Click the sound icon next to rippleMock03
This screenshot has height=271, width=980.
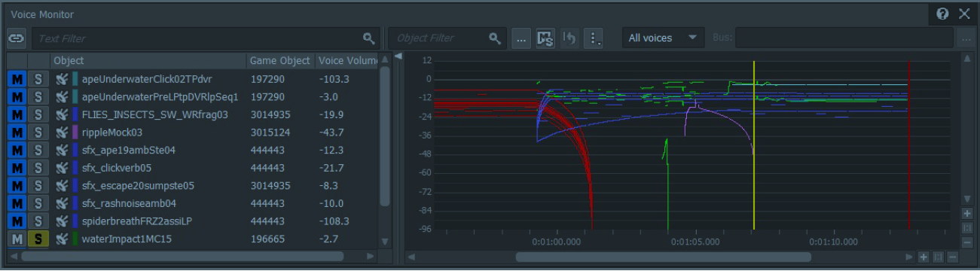(63, 132)
